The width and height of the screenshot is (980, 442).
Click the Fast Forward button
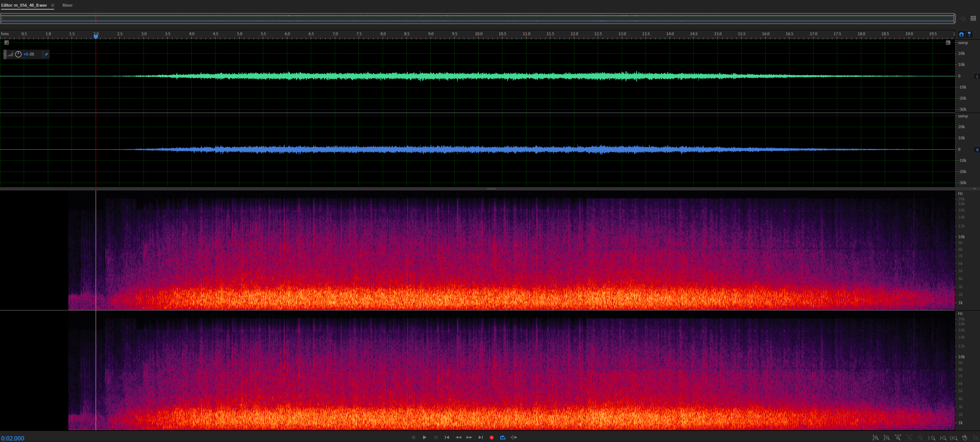[469, 438]
